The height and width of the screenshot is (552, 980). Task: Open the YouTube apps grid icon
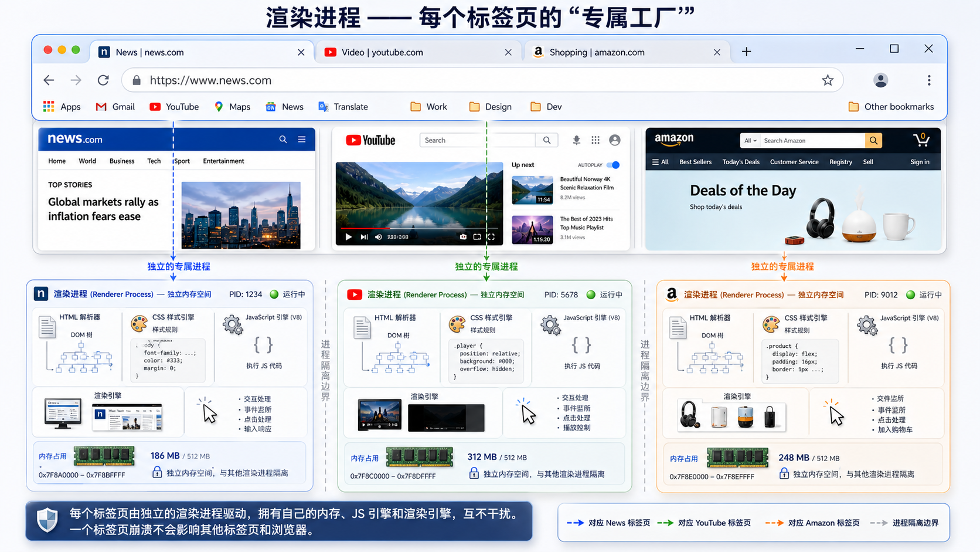(596, 140)
